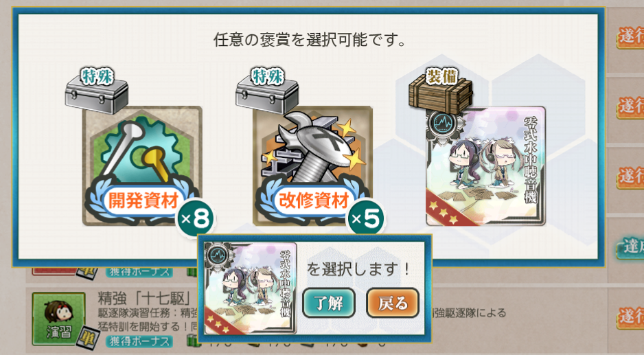Click the 獲得ボーナス label under the 十七駆 quest
This screenshot has height=355, width=644.
click(x=139, y=341)
